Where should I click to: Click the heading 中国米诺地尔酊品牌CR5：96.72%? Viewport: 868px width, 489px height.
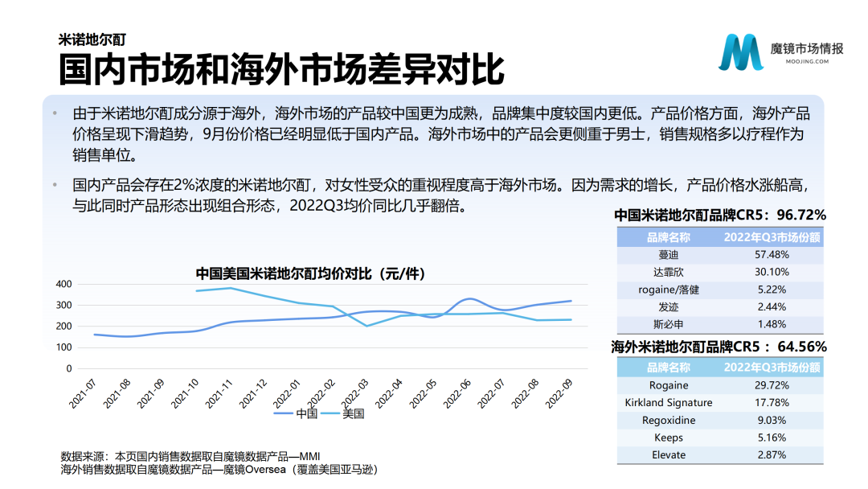coord(720,215)
